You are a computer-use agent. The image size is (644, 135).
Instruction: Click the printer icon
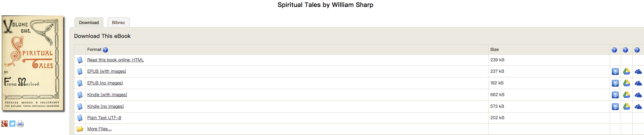[20, 124]
